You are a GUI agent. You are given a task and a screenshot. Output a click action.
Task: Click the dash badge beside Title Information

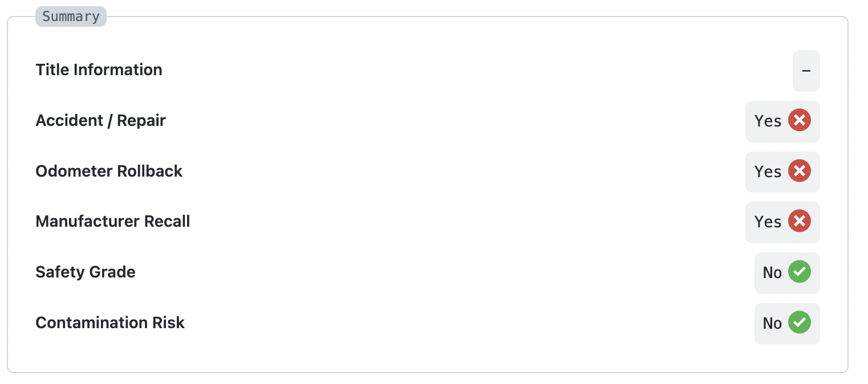[x=806, y=71]
